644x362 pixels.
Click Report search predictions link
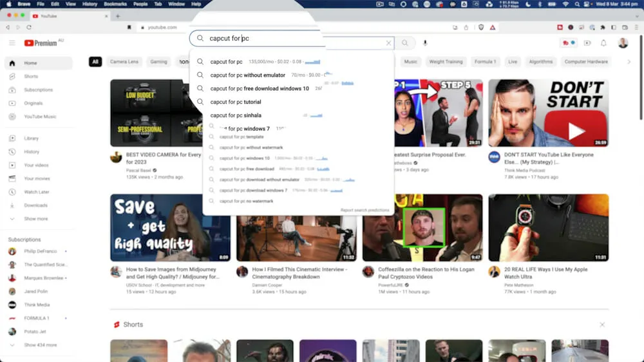(x=365, y=210)
